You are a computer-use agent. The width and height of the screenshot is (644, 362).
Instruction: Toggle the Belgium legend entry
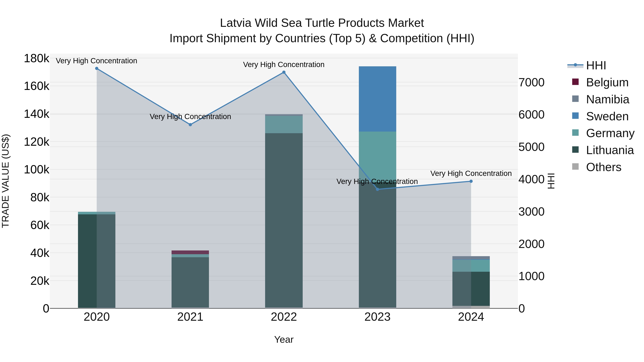click(x=600, y=82)
